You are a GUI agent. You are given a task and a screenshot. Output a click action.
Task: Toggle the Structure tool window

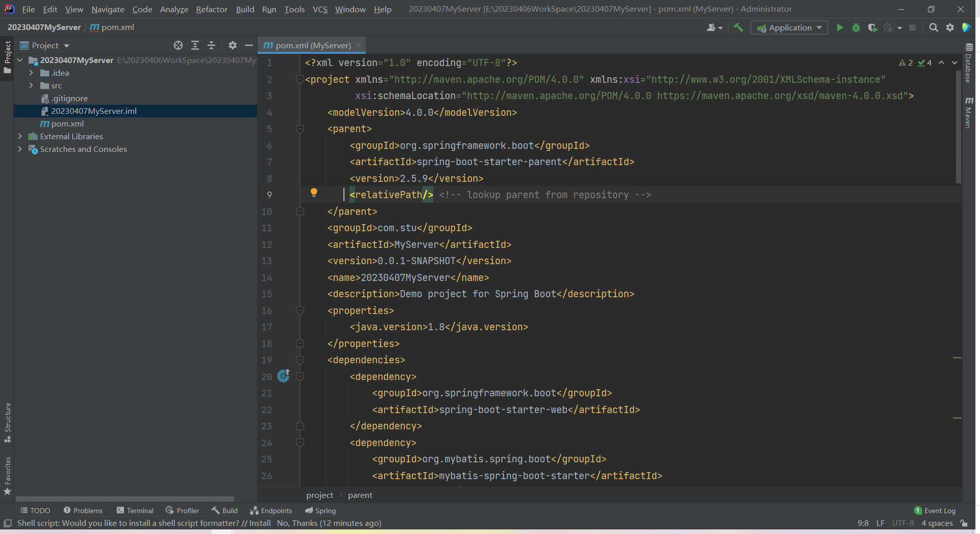pos(8,422)
